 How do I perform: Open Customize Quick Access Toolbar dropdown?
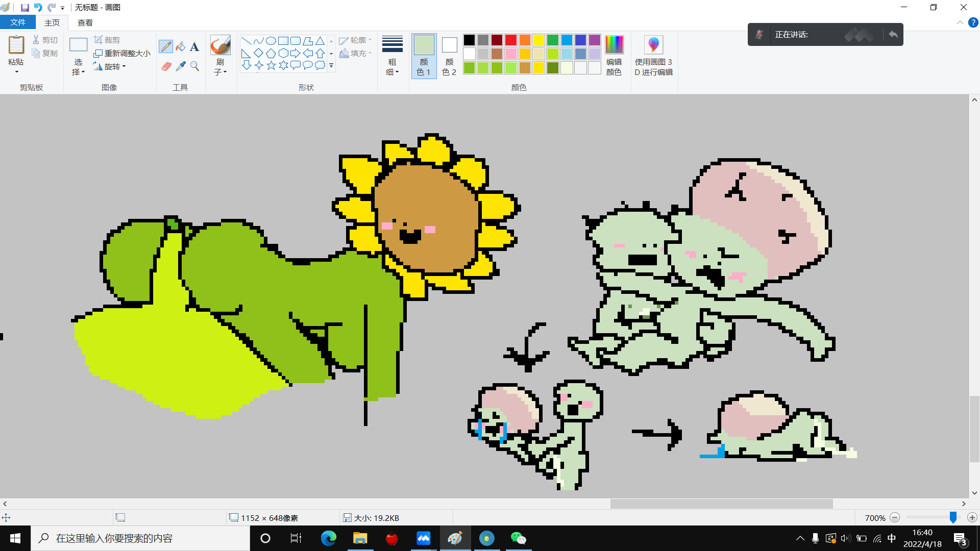[x=63, y=8]
